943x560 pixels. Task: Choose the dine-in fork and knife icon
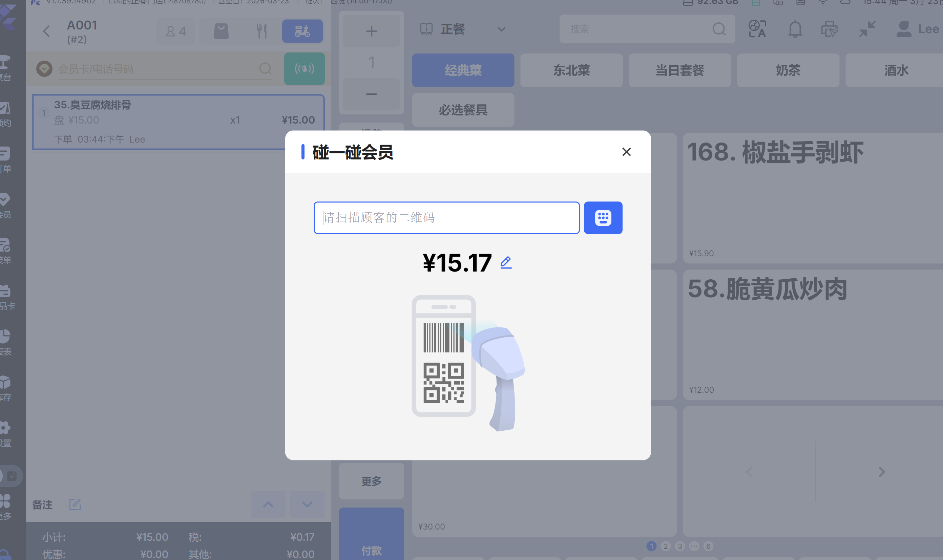(x=261, y=31)
